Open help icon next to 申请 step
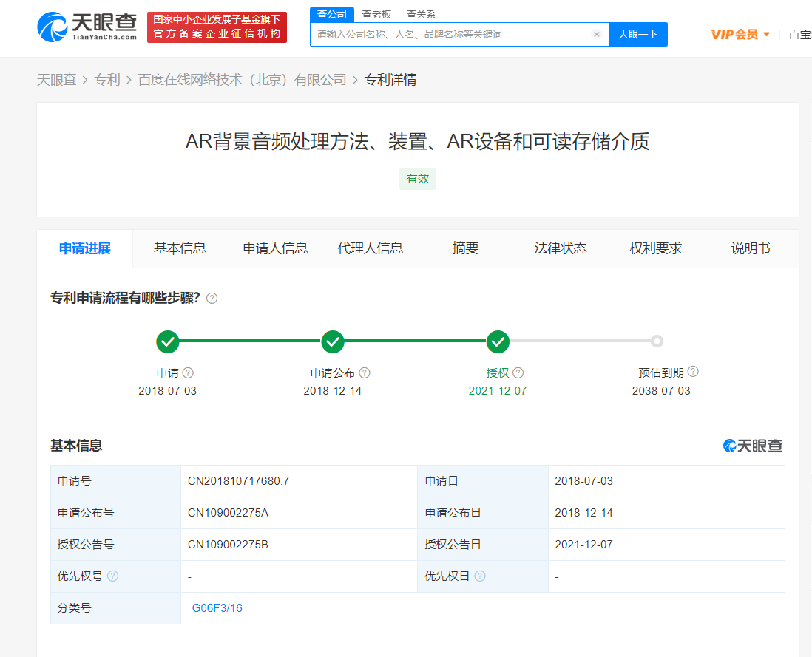 click(189, 373)
